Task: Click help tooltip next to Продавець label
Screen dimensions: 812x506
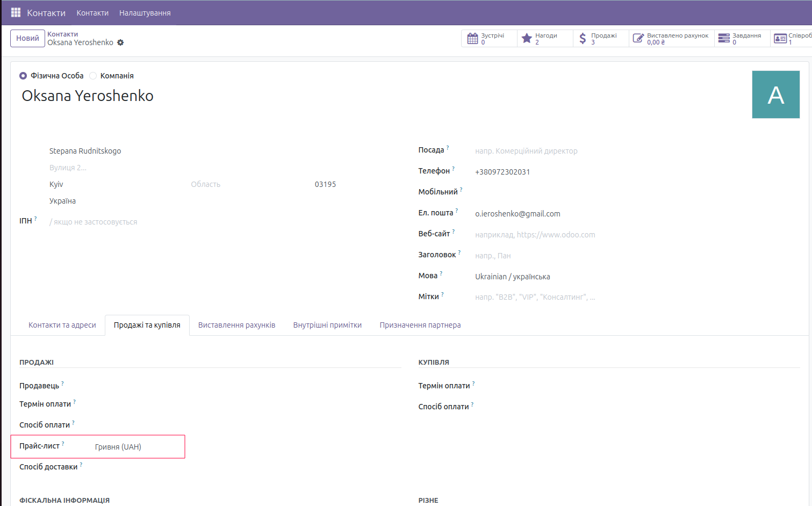Action: 62,384
